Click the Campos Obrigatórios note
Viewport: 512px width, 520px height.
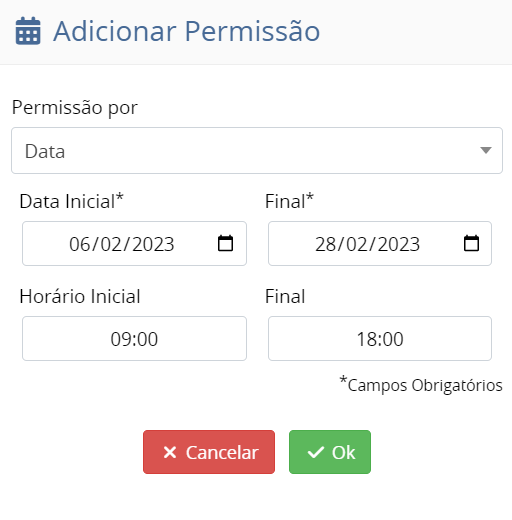point(421,385)
